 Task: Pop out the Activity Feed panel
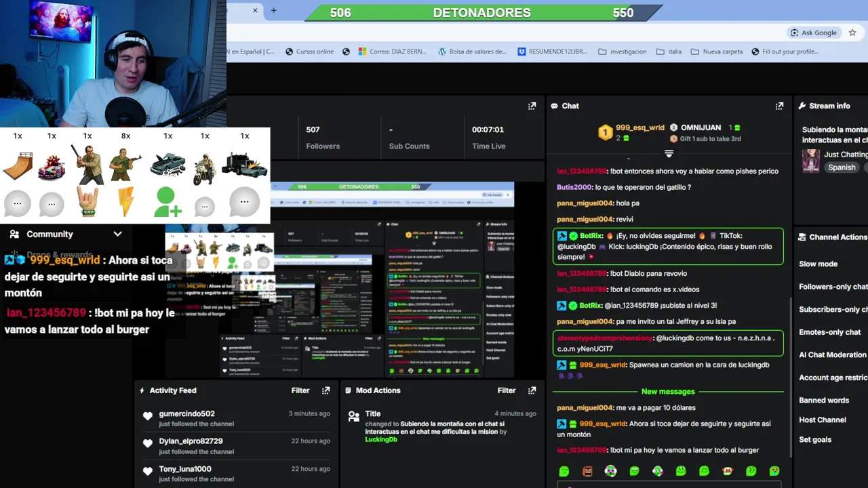click(326, 390)
